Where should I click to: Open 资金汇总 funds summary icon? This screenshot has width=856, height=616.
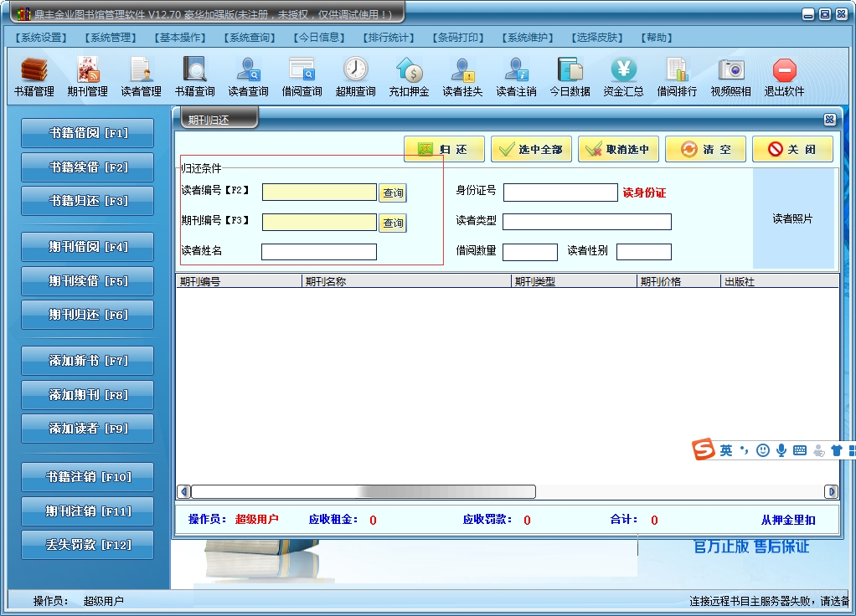[x=623, y=76]
